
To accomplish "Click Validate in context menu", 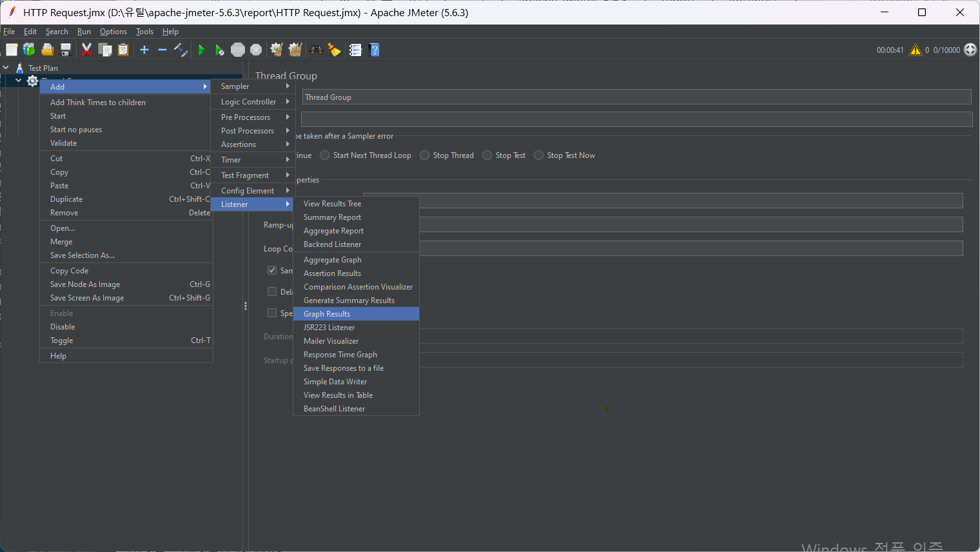I will pos(126,143).
